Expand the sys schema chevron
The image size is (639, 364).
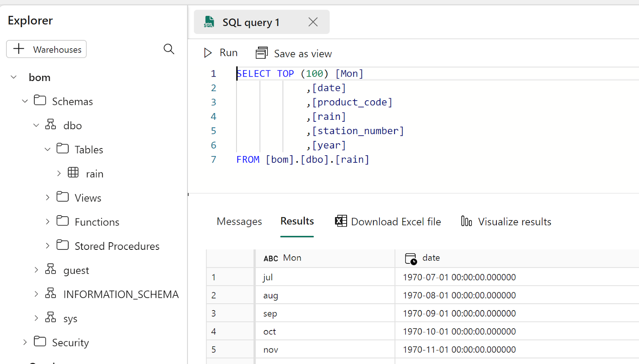(x=36, y=318)
